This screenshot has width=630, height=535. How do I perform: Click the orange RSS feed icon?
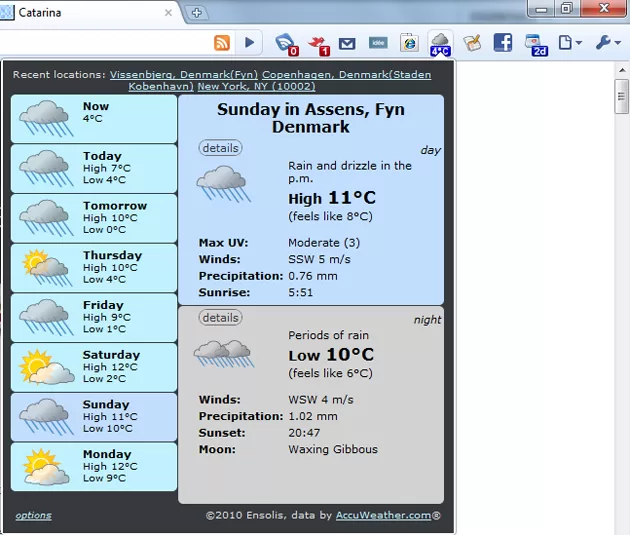point(222,43)
